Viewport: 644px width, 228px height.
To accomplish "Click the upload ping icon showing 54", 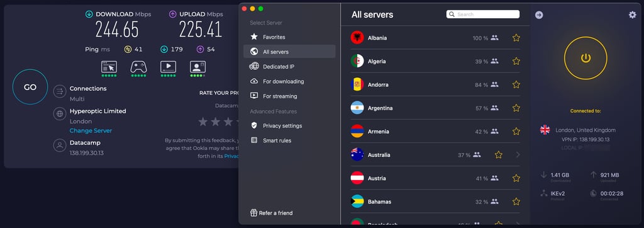I will (200, 49).
